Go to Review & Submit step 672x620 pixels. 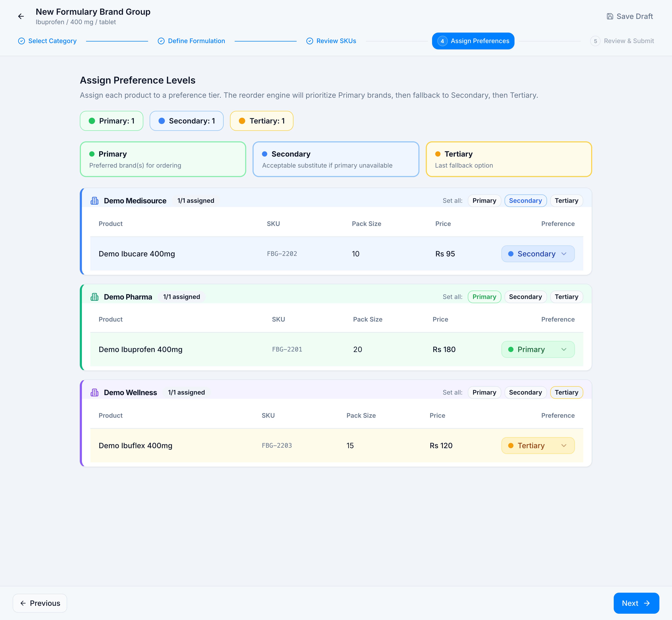[622, 41]
